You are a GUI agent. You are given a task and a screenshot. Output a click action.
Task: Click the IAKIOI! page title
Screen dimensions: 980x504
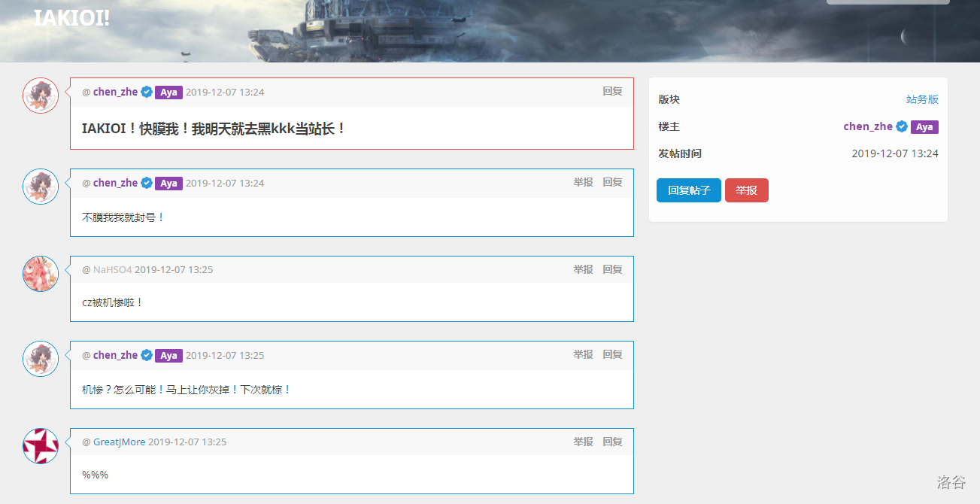point(72,18)
